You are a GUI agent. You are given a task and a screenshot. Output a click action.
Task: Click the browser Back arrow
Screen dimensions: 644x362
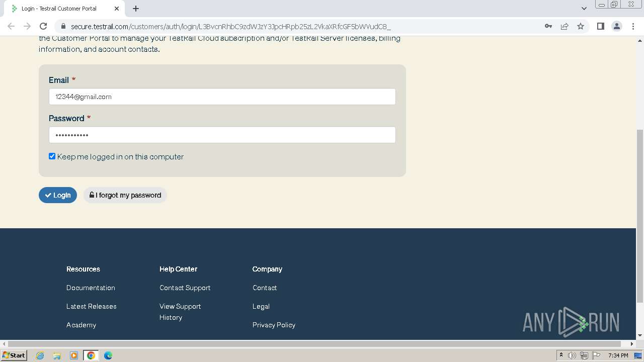tap(11, 26)
